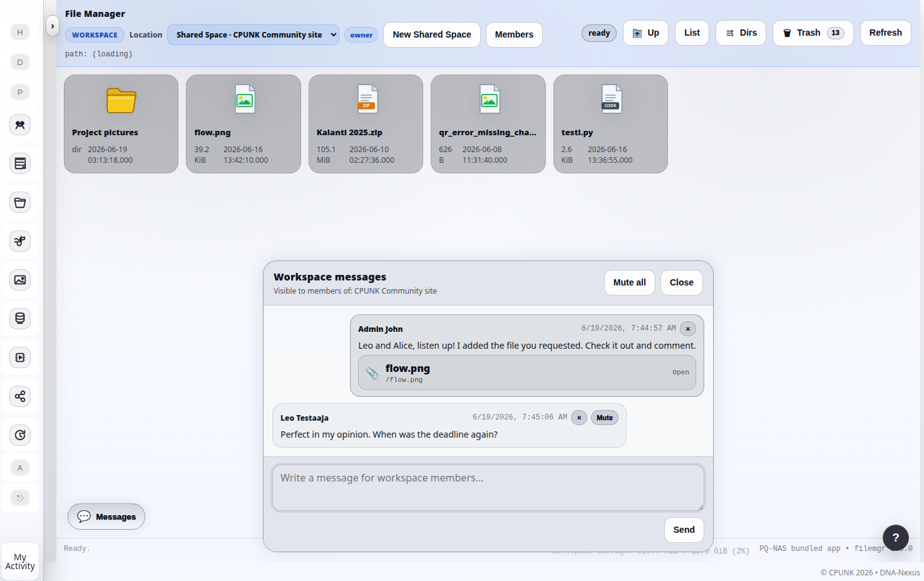Mute Leo Testaaja

[605, 418]
